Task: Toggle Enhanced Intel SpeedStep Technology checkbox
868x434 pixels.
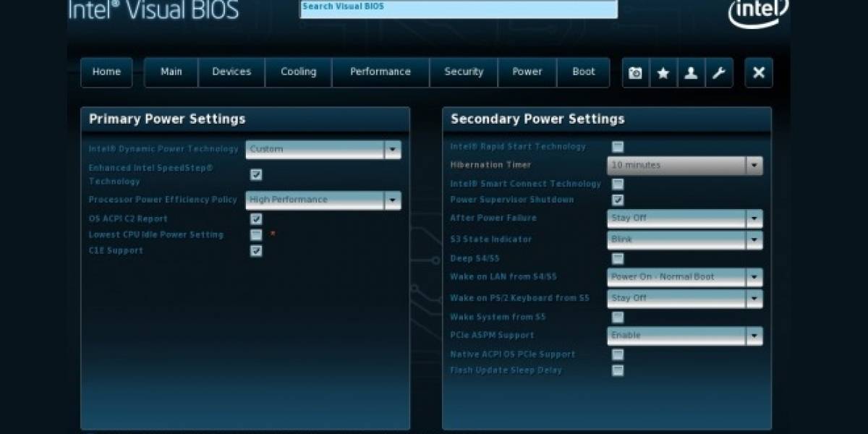Action: point(256,174)
